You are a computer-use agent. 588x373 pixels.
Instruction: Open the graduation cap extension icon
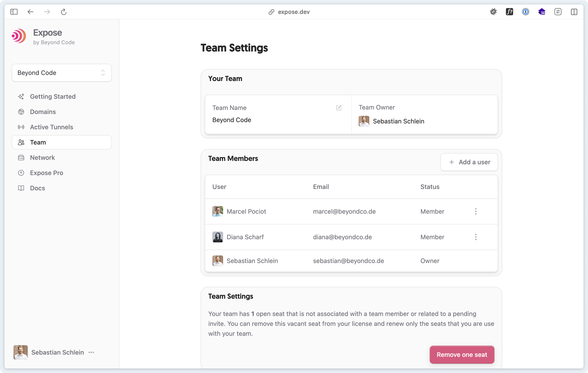pyautogui.click(x=542, y=12)
